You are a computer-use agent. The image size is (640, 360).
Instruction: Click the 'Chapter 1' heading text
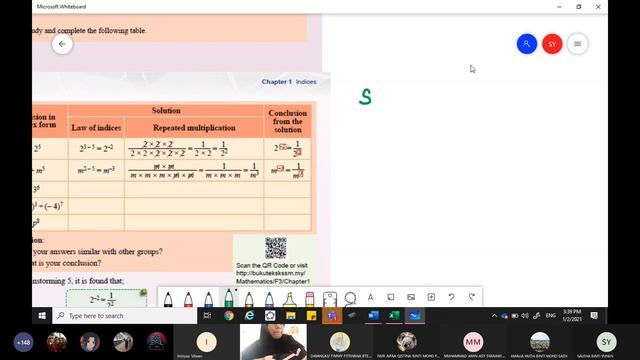[x=276, y=82]
